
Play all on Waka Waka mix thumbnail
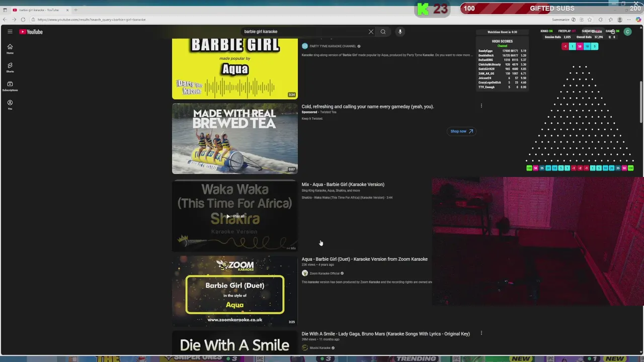(x=235, y=216)
